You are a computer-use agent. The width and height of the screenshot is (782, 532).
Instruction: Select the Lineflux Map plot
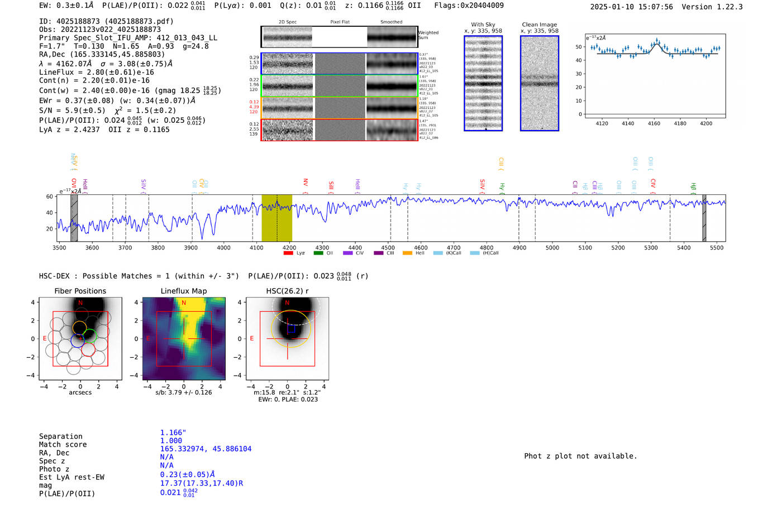pos(184,338)
